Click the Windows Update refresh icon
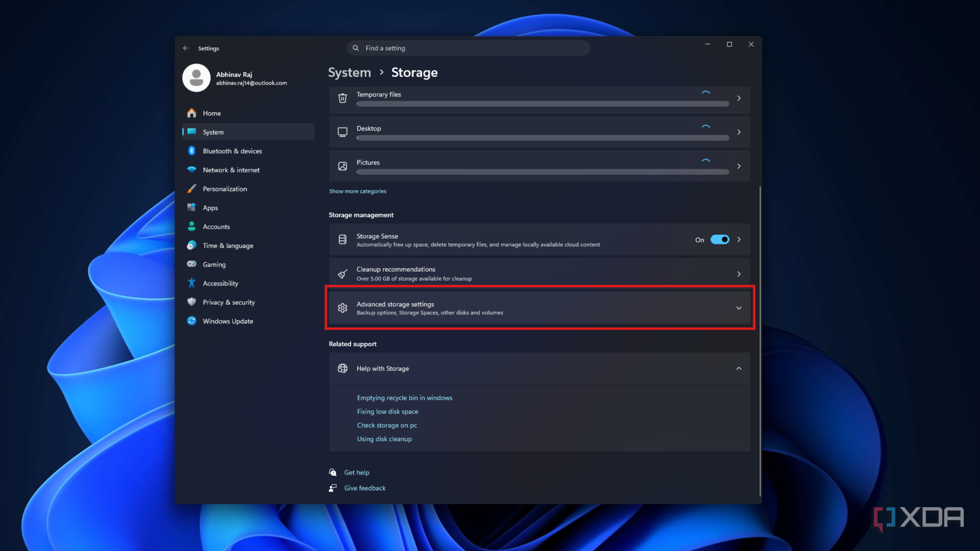The width and height of the screenshot is (980, 551). [x=192, y=321]
